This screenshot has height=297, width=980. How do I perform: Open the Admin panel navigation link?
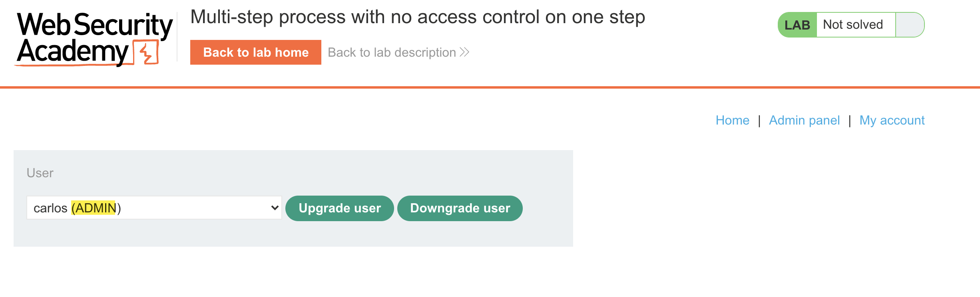[x=804, y=120]
